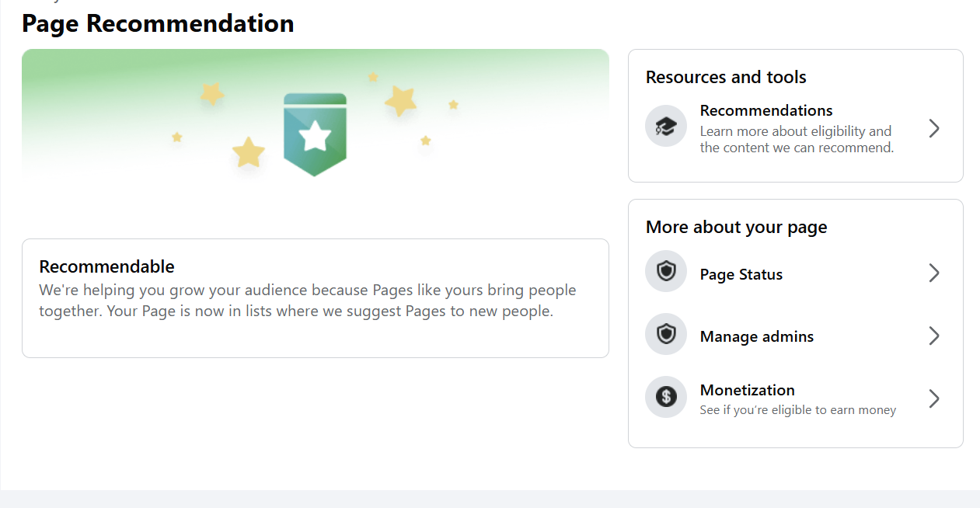
Task: Click the Resources and tools heading
Action: (726, 77)
